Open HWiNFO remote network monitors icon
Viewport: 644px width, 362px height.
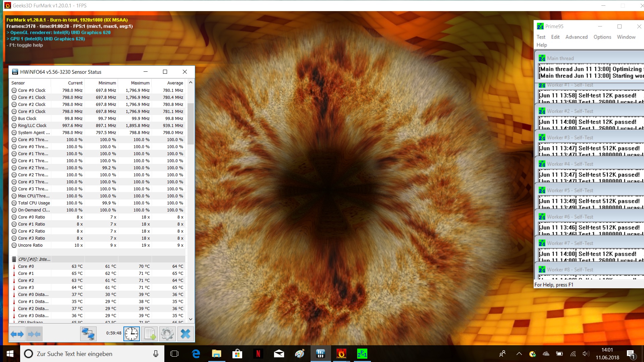pos(88,334)
